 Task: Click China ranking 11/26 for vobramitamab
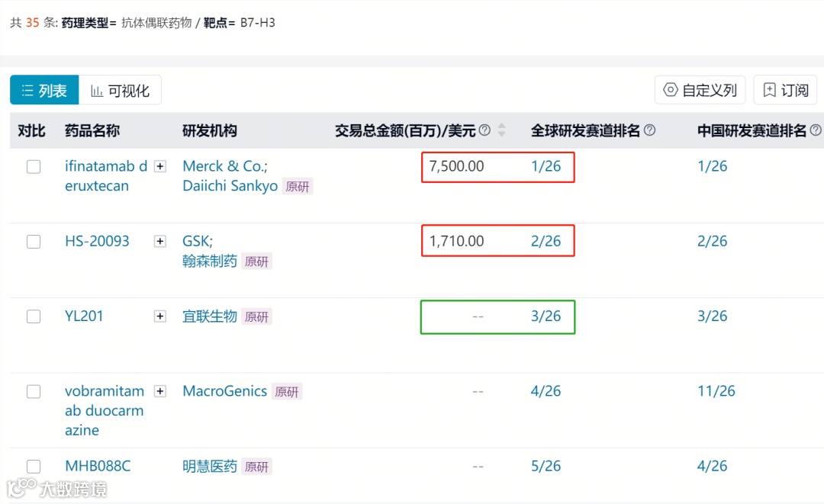tap(716, 391)
